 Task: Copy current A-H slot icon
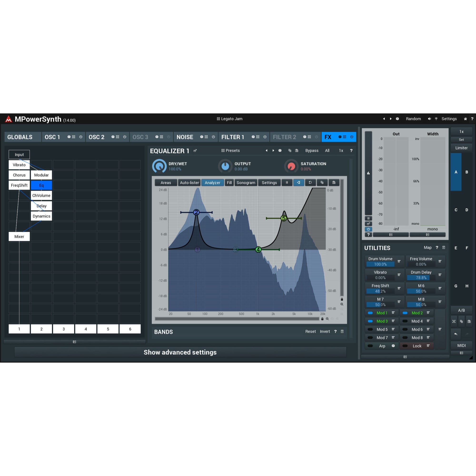tap(461, 321)
